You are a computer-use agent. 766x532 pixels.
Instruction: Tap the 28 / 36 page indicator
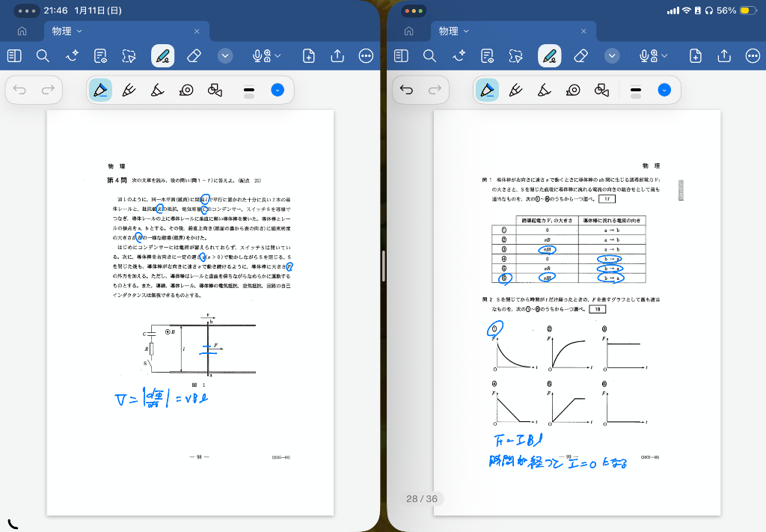[421, 498]
